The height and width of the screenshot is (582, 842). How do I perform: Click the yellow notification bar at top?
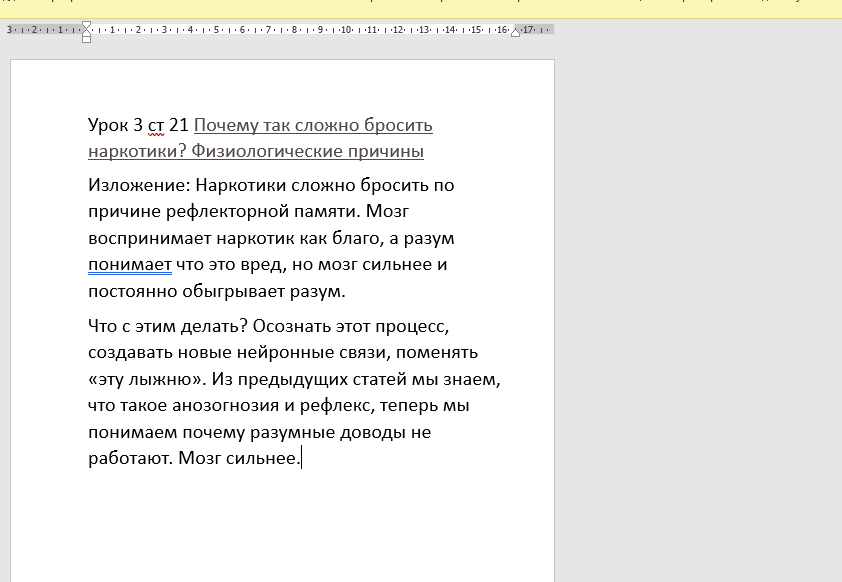420,8
